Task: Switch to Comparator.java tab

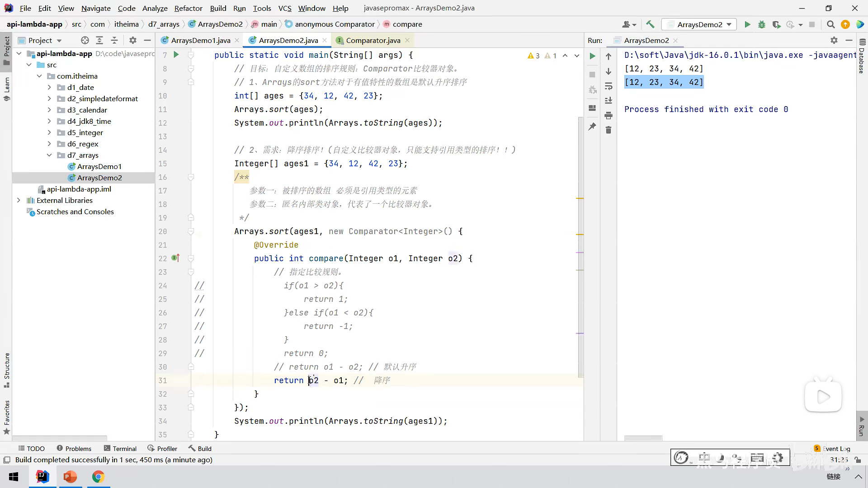Action: pos(373,40)
